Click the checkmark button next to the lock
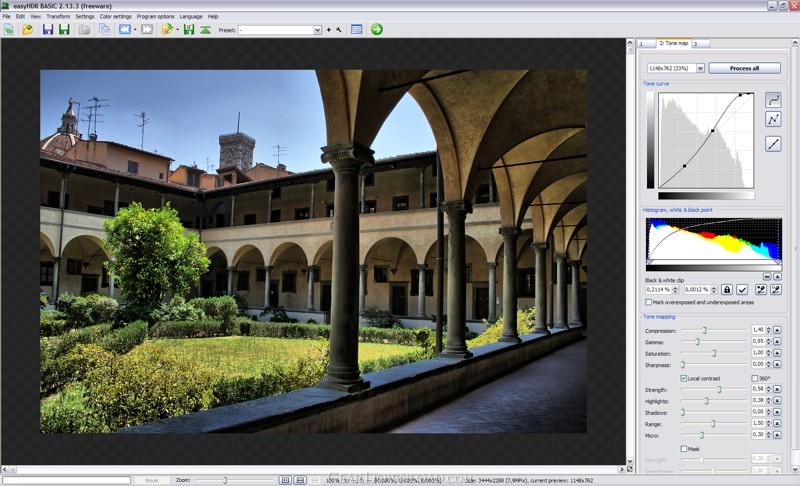The width and height of the screenshot is (800, 486). (x=742, y=290)
